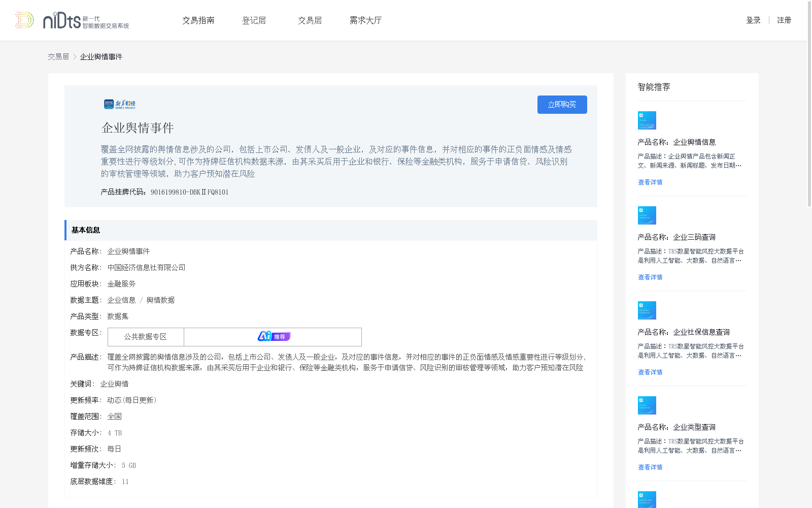812x508 pixels.
Task: Click the page vertical scrollbar
Action: [x=809, y=104]
